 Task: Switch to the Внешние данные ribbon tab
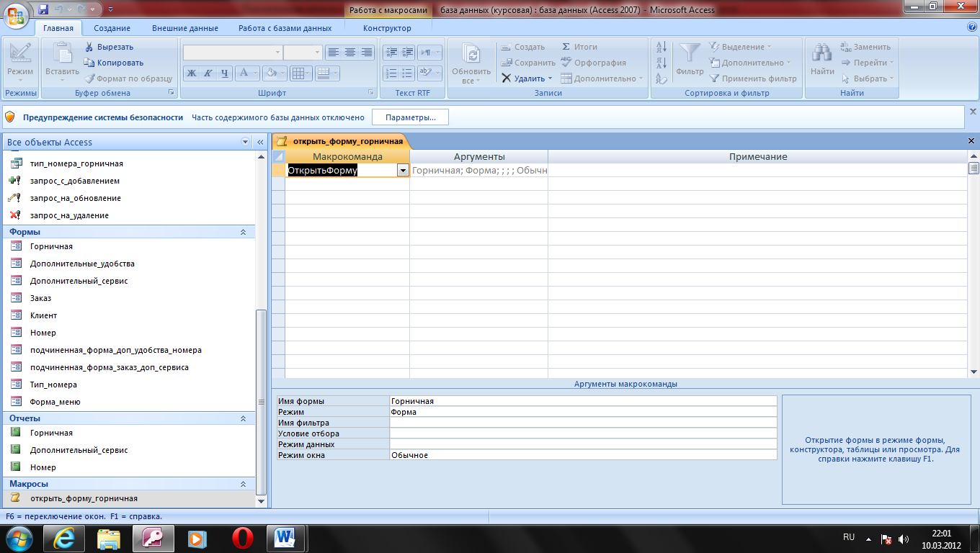tap(185, 28)
